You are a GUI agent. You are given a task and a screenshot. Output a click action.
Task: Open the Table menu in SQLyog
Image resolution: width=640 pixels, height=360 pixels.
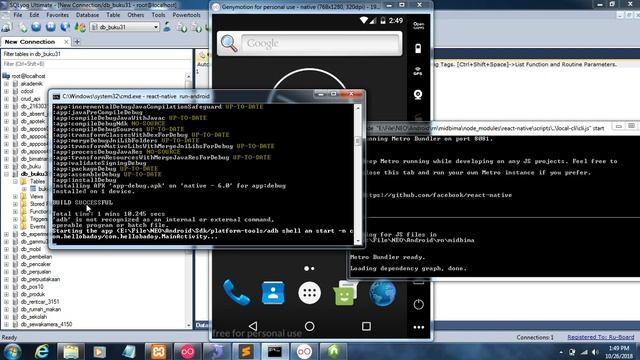click(x=113, y=15)
